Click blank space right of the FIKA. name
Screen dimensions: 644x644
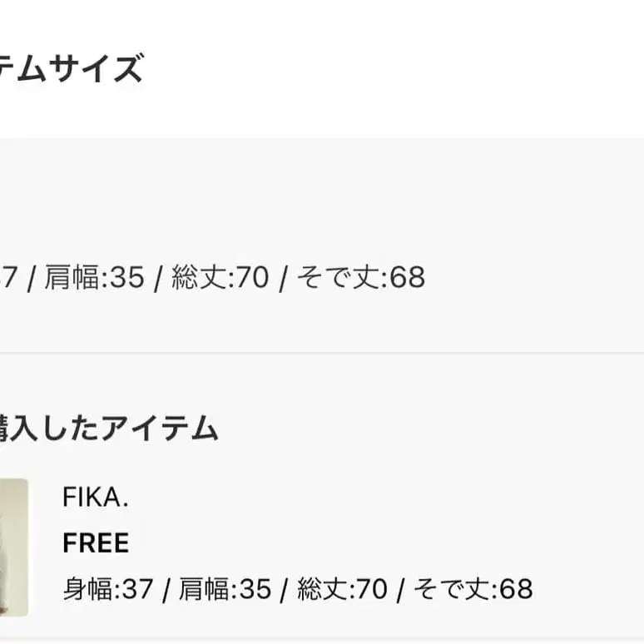click(x=374, y=498)
